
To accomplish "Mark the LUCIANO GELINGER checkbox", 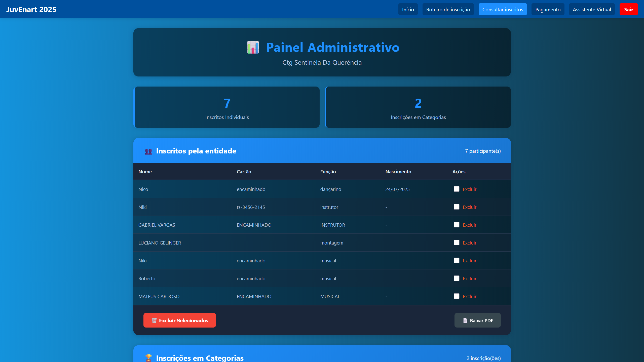I will click(x=457, y=243).
